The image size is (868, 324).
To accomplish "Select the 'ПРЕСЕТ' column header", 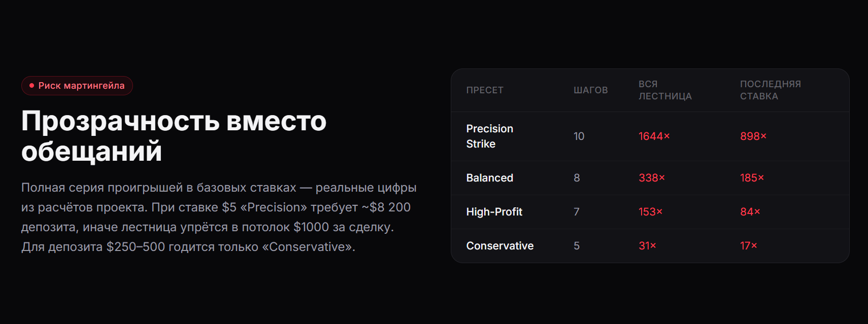I will click(x=485, y=90).
